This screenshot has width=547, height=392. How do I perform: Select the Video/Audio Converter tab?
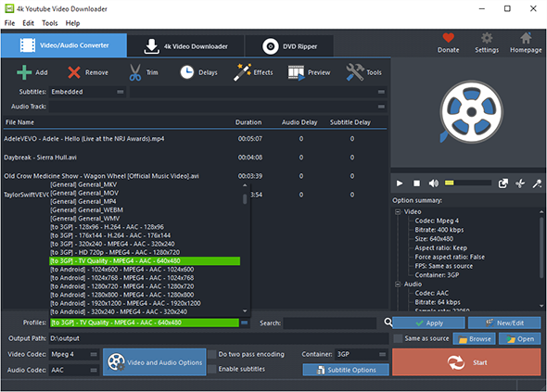click(x=64, y=45)
